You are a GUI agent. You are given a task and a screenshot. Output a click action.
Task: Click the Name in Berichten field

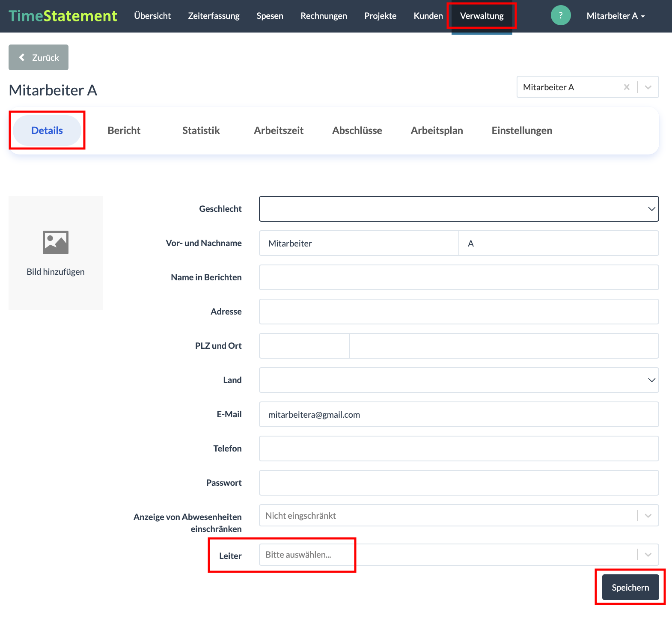pos(459,277)
